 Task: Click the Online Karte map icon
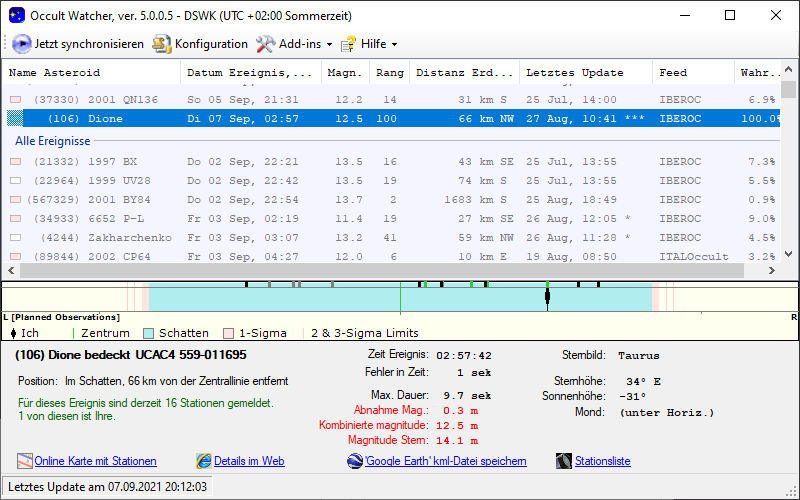pyautogui.click(x=25, y=461)
